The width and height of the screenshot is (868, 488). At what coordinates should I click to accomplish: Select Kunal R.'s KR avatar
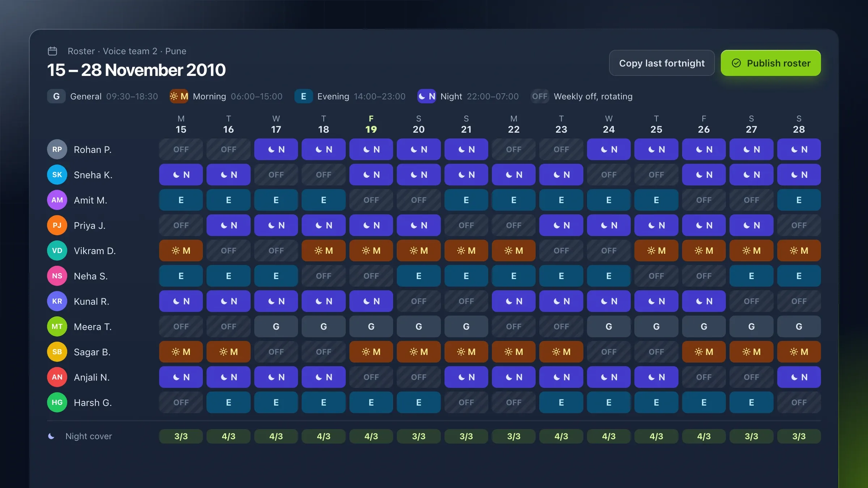57,301
